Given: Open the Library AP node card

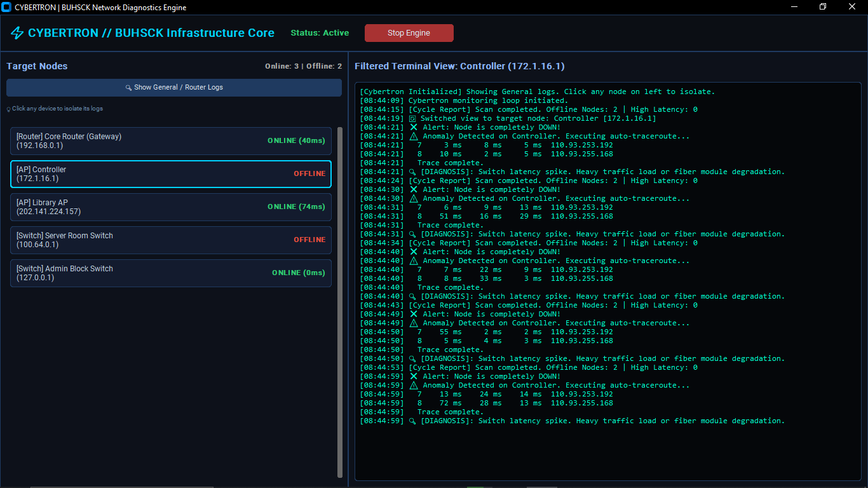Looking at the screenshot, I should [x=171, y=207].
